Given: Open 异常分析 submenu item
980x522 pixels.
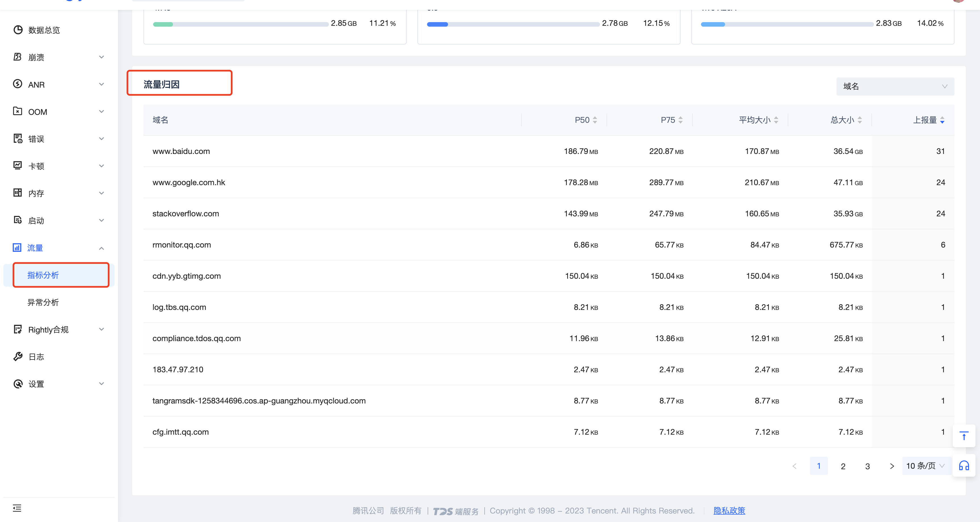Looking at the screenshot, I should pos(43,302).
